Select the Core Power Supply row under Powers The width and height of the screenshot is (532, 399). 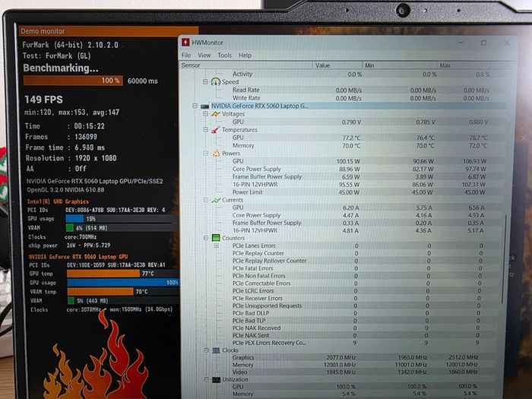point(359,169)
